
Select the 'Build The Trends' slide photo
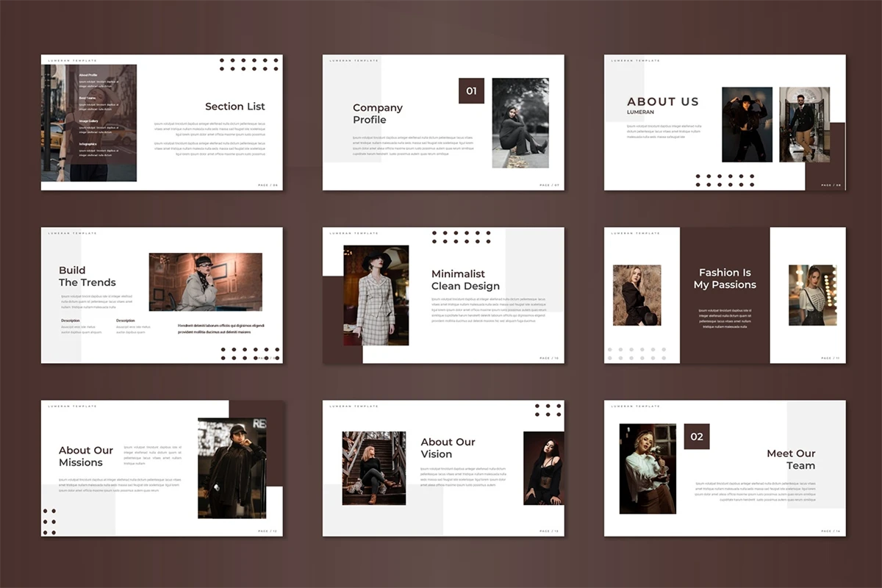205,282
